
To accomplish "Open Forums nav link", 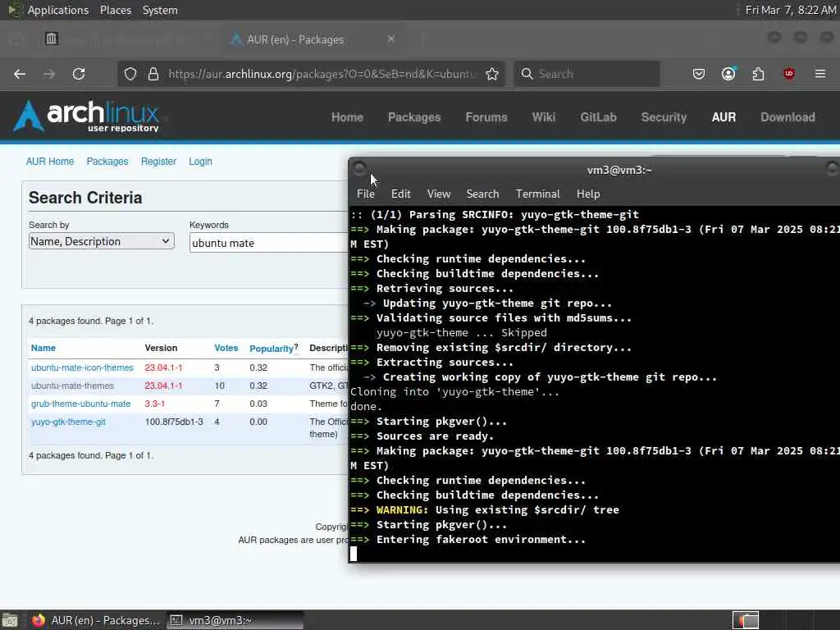I will 486,117.
